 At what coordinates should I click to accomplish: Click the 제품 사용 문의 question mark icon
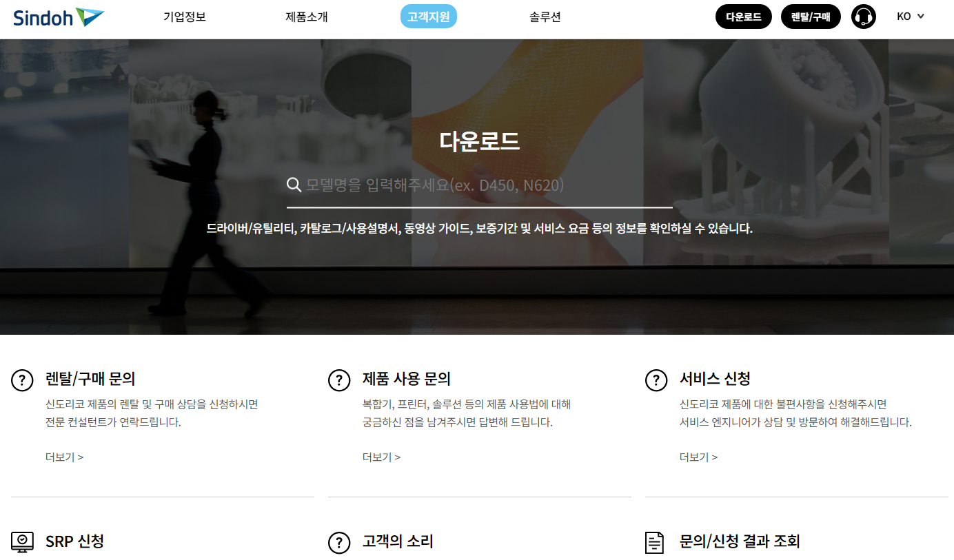click(339, 380)
